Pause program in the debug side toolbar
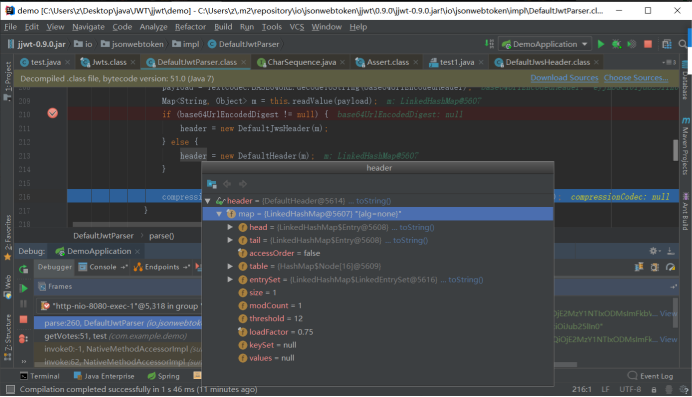This screenshot has height=397, width=692. (x=23, y=304)
